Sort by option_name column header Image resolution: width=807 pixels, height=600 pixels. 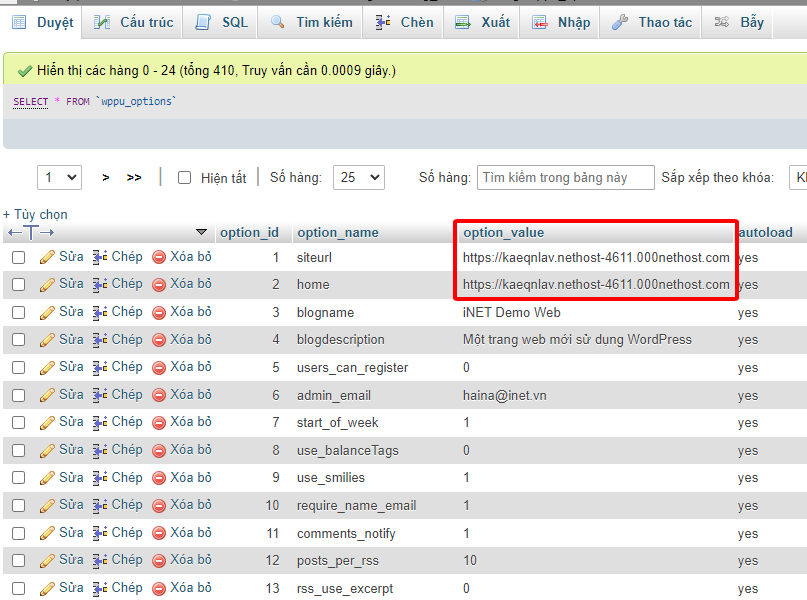[x=338, y=233]
